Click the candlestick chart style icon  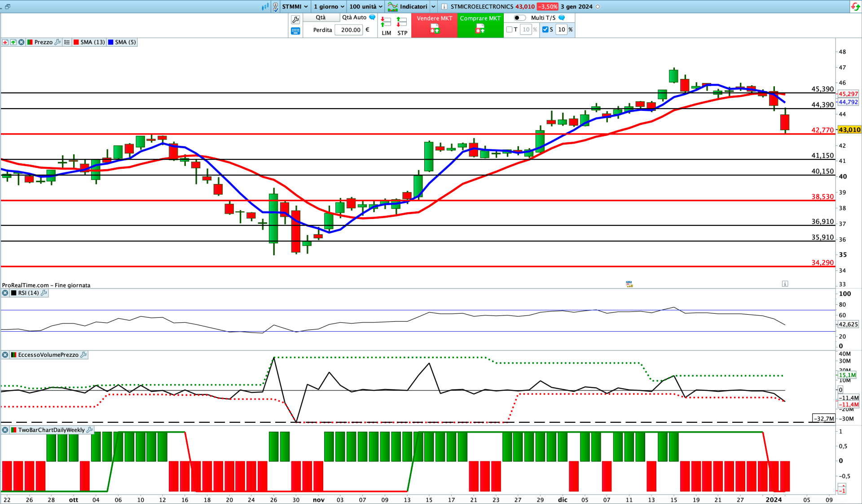[265, 6]
